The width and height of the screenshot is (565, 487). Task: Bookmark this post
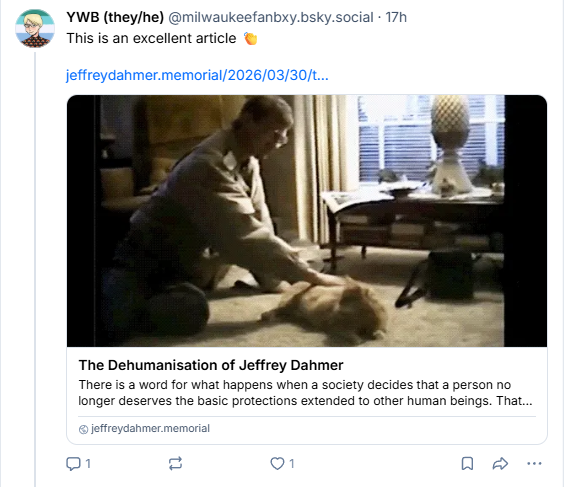click(467, 464)
